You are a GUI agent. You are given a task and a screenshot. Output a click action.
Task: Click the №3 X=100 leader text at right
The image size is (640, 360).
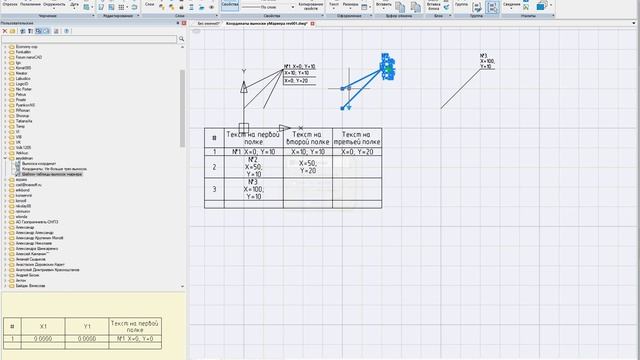487,61
